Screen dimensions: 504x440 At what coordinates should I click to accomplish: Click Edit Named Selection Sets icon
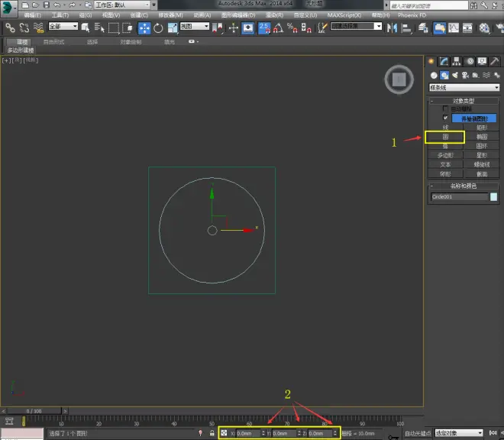(x=322, y=28)
